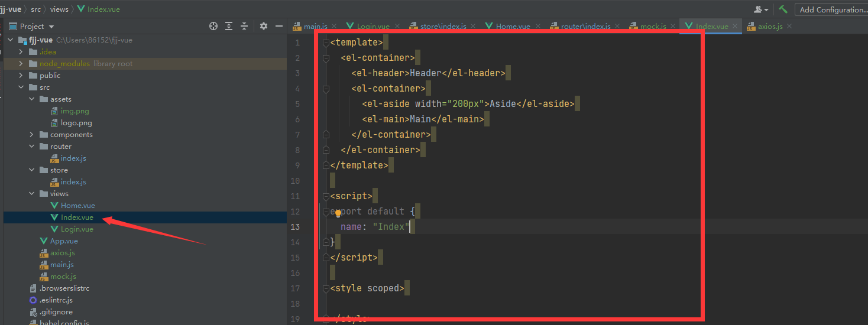The image size is (868, 325).
Task: Click the Add Configuration... button
Action: 832,9
